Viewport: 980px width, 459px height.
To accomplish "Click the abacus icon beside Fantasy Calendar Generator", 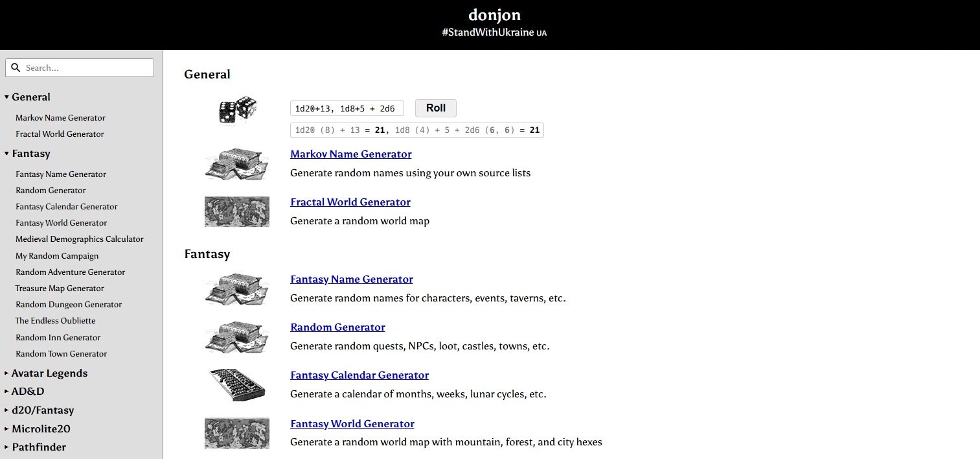I will pos(237,384).
